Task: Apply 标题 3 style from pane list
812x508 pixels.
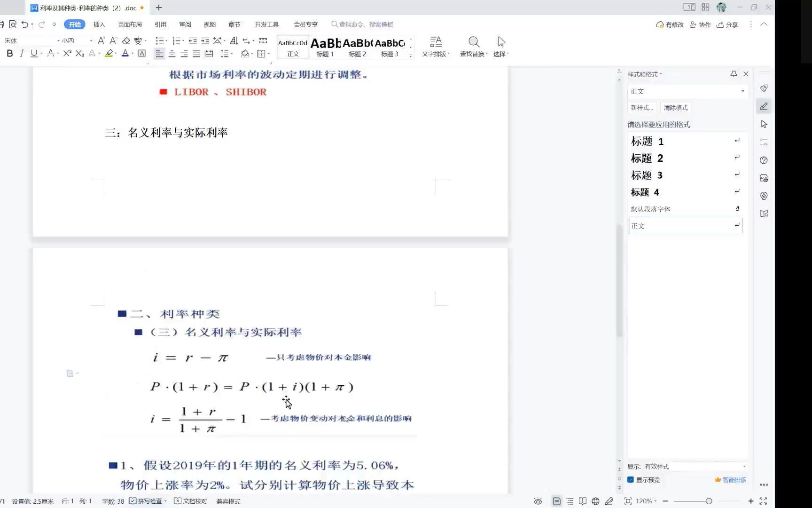Action: pos(686,175)
